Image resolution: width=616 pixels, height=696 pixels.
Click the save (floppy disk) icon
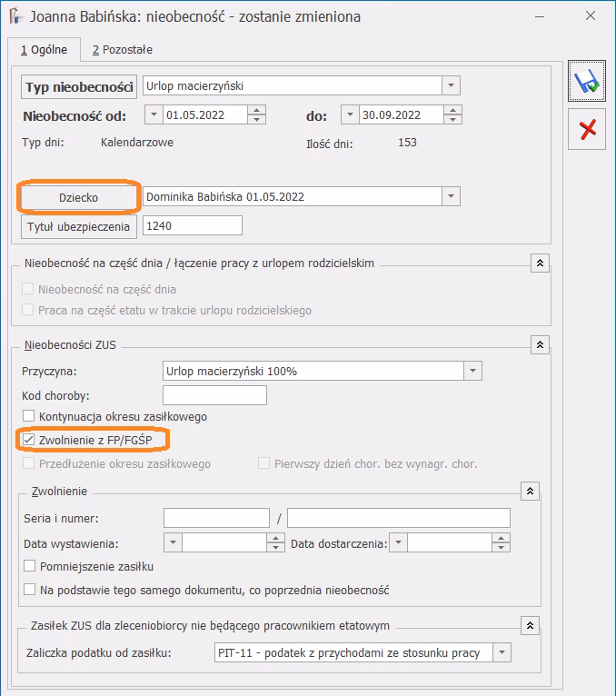point(587,83)
